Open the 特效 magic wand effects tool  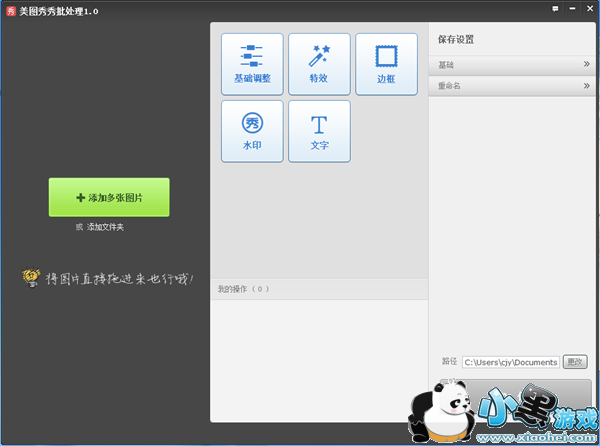[319, 64]
